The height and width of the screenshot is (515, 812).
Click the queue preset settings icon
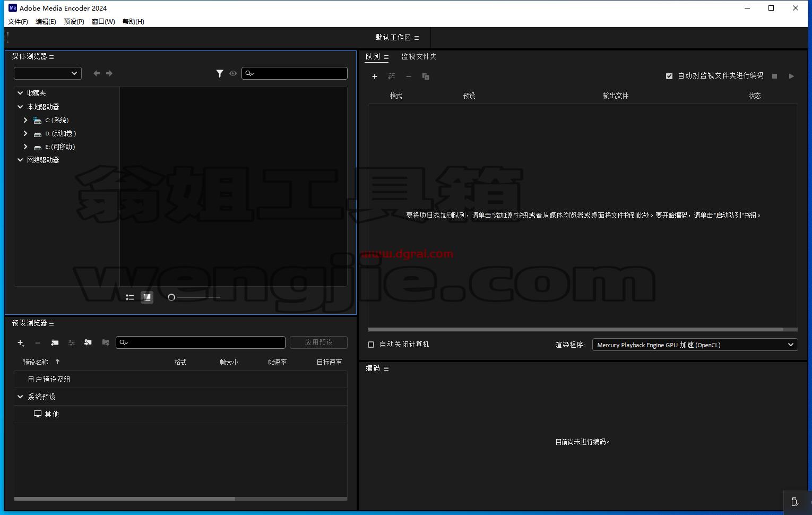tap(392, 76)
